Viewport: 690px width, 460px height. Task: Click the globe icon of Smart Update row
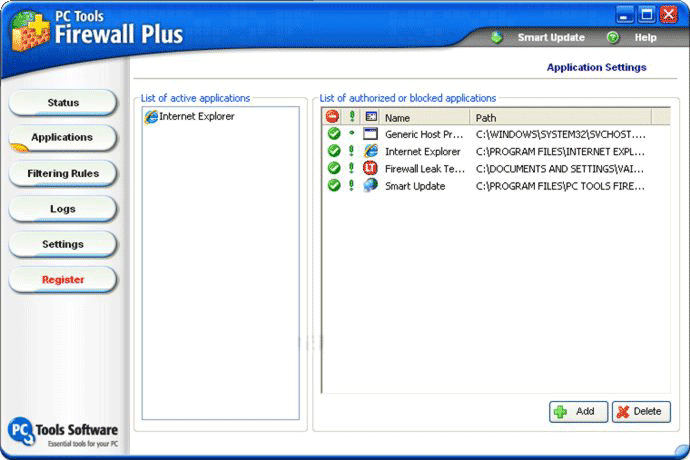point(371,185)
